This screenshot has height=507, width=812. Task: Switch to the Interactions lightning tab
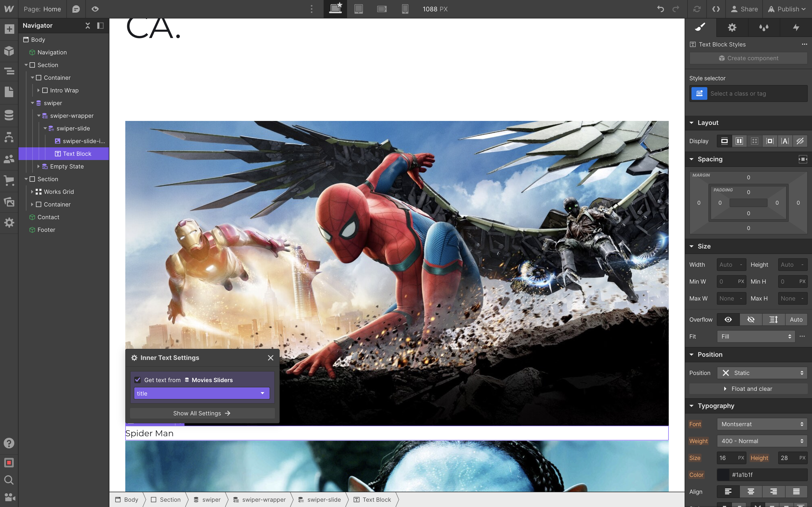(796, 27)
